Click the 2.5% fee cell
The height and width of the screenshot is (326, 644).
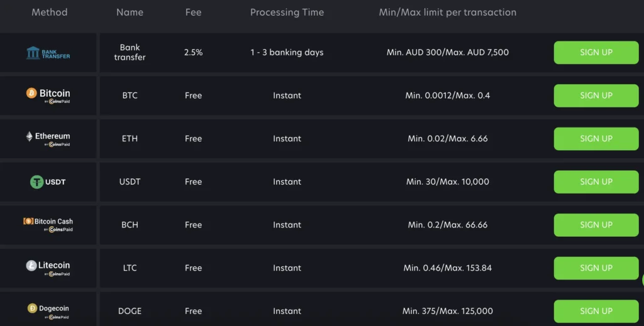coord(193,53)
